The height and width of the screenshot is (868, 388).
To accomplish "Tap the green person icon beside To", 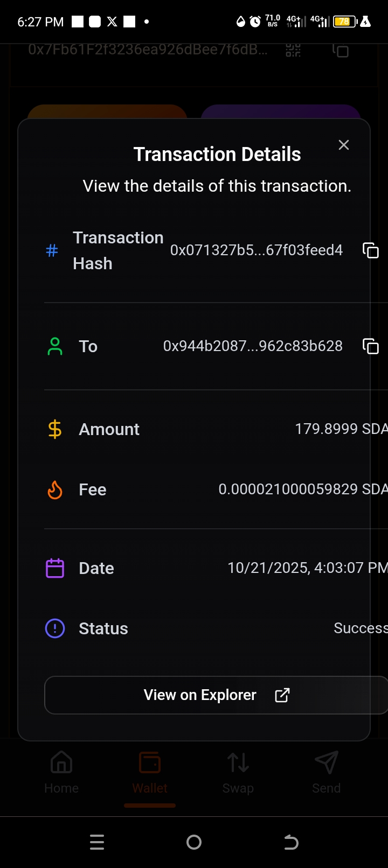I will [55, 346].
